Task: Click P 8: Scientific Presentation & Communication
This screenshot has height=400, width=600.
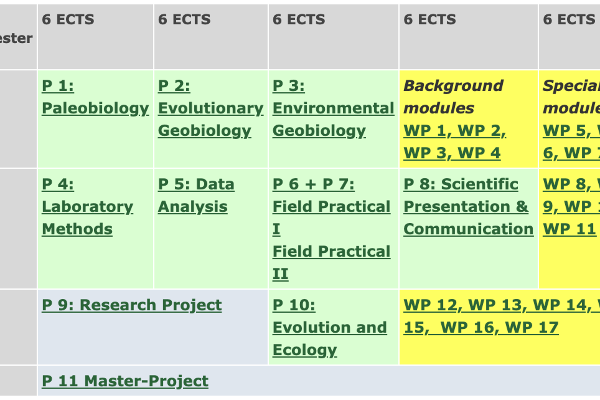Action: click(468, 206)
